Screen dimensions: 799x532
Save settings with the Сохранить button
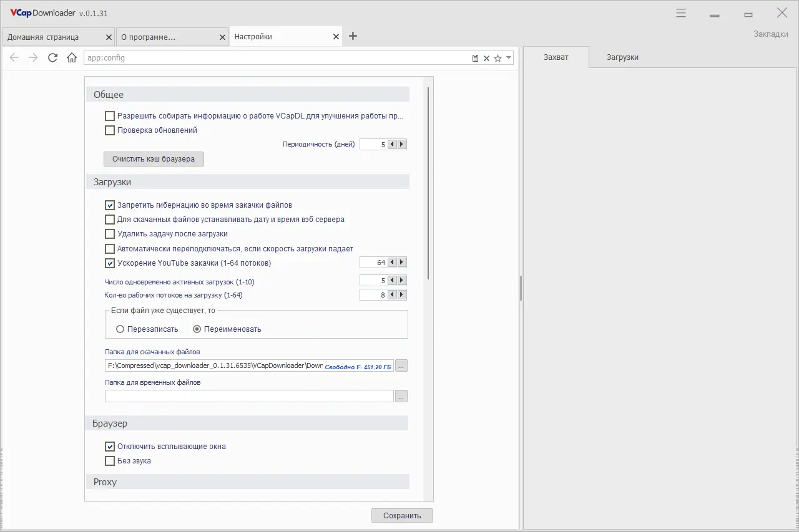(402, 516)
